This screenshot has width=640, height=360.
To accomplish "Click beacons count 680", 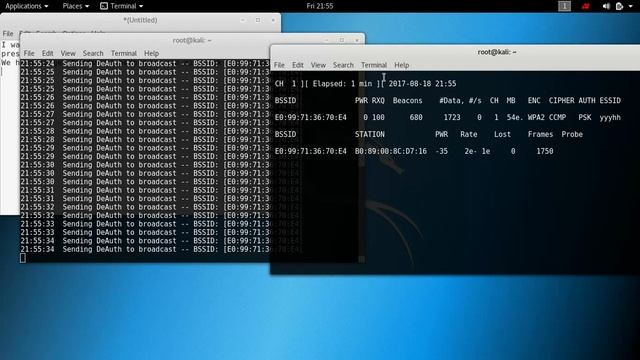I will (416, 118).
